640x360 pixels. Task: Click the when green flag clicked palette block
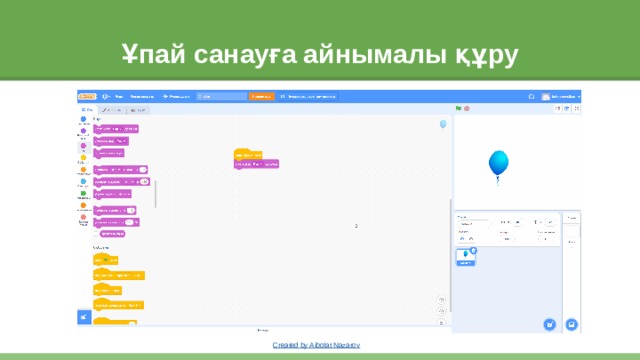106,260
